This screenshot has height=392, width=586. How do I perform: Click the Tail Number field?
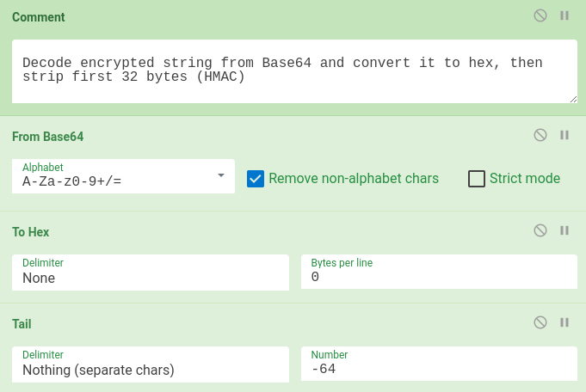pos(439,364)
